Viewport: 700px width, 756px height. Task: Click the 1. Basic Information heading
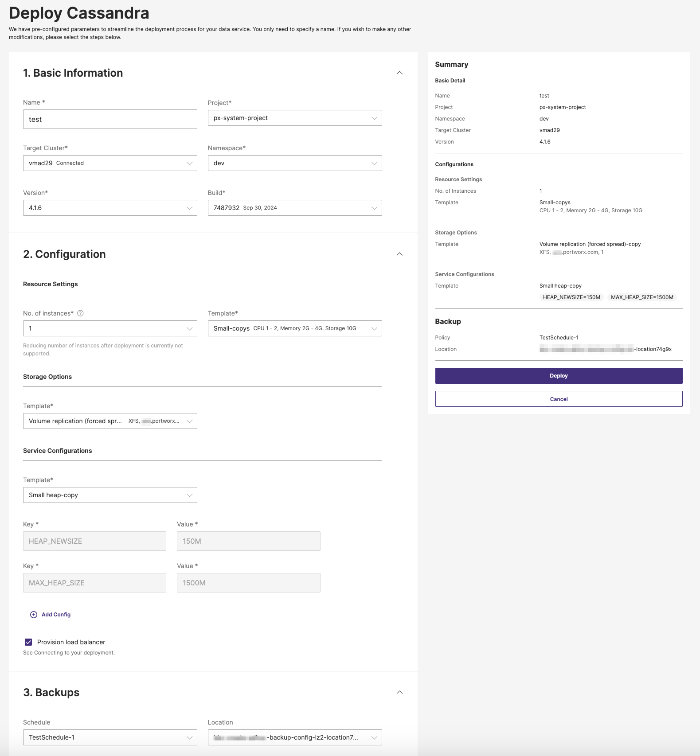coord(73,73)
